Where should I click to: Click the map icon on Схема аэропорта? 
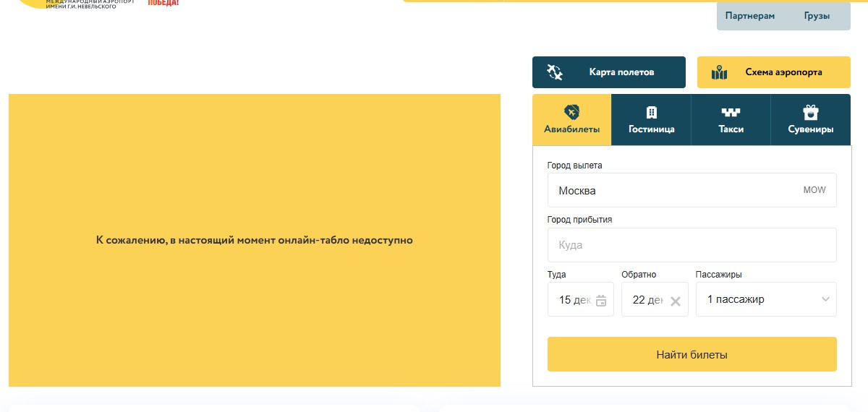click(719, 72)
